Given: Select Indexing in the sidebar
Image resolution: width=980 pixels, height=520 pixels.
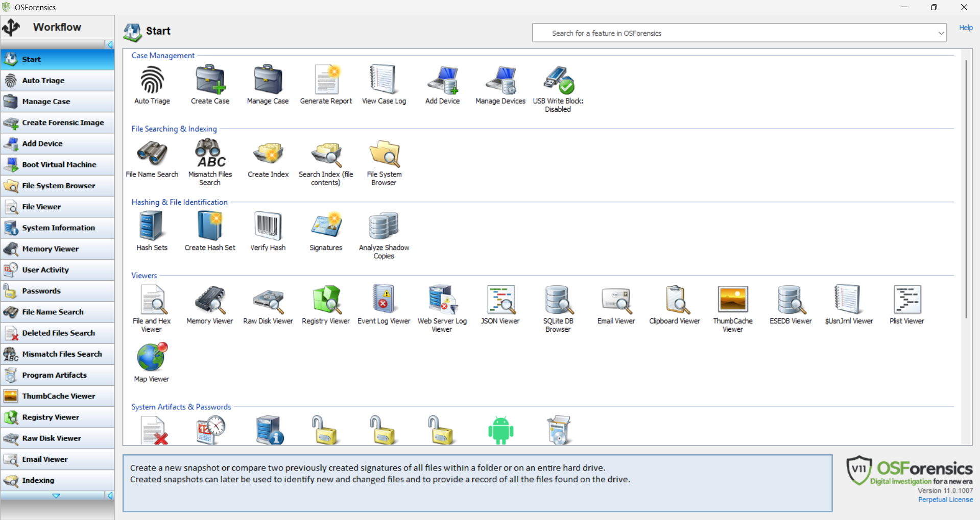Looking at the screenshot, I should [57, 480].
